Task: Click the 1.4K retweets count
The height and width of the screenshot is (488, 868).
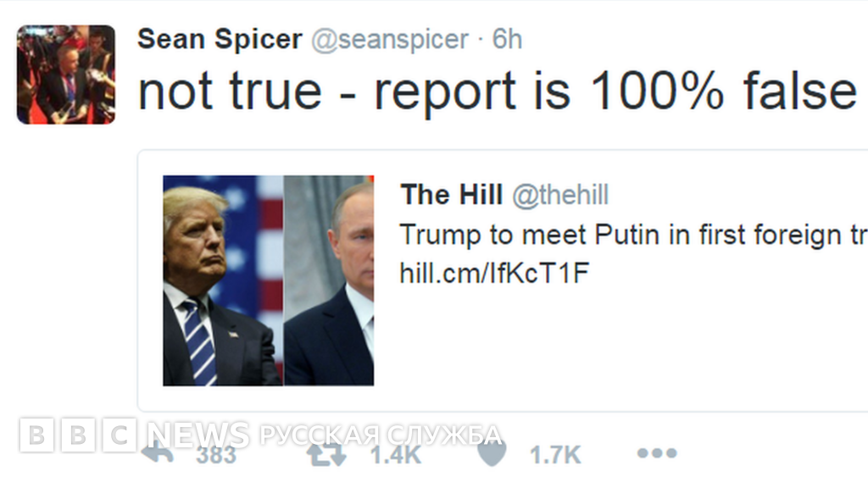Action: point(396,455)
